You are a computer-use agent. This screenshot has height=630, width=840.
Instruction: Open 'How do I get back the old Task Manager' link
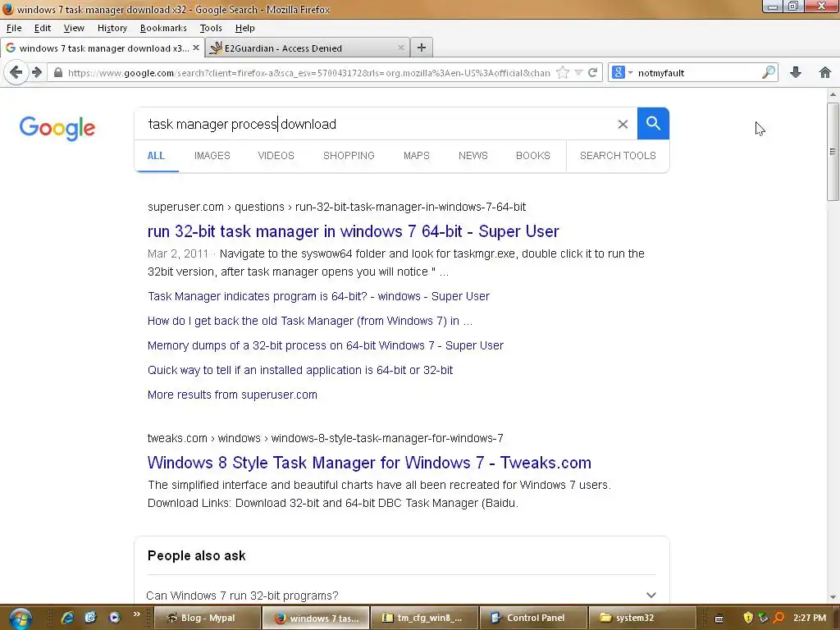click(x=309, y=321)
